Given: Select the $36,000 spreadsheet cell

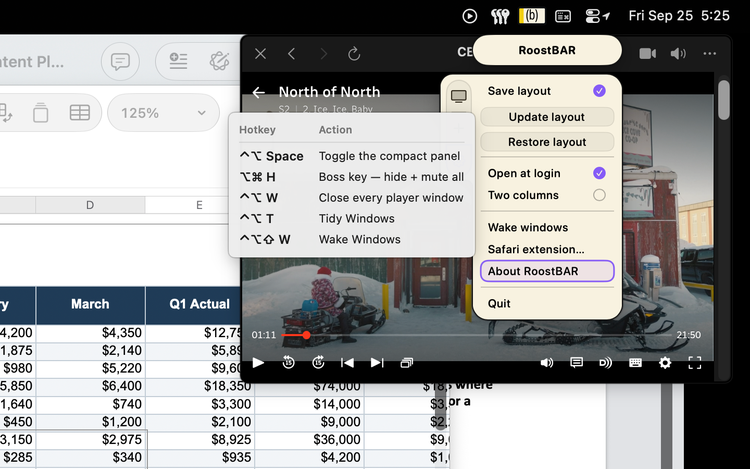Looking at the screenshot, I should pos(309,440).
